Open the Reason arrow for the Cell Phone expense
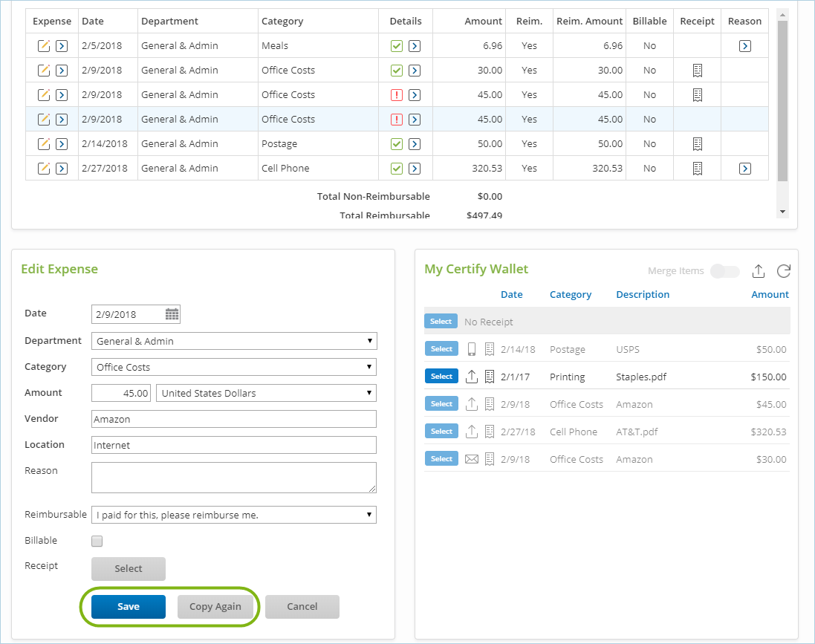Viewport: 815px width, 644px height. [745, 168]
